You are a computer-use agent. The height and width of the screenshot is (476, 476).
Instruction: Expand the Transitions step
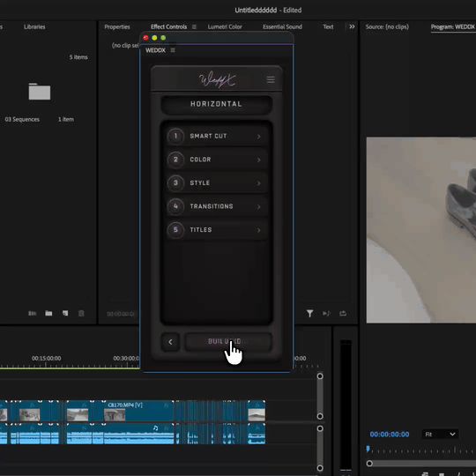tap(217, 206)
